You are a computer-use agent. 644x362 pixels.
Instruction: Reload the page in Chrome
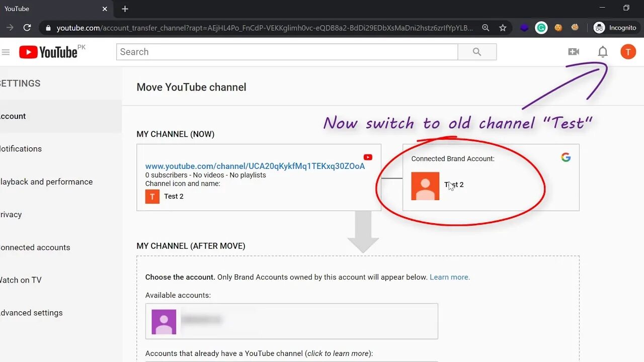tap(27, 28)
